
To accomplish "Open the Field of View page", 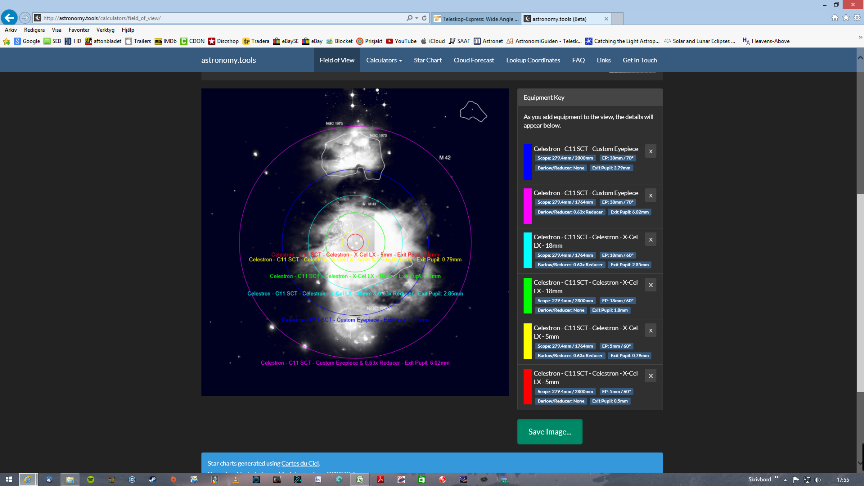I will point(337,60).
